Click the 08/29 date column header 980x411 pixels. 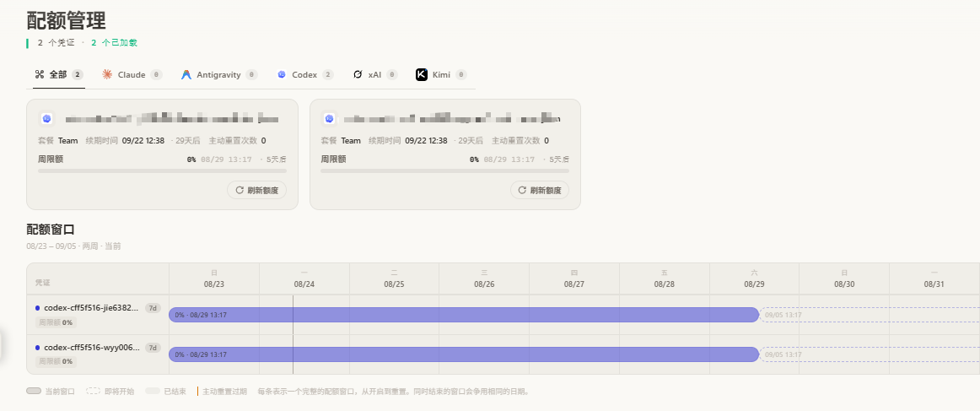(754, 279)
